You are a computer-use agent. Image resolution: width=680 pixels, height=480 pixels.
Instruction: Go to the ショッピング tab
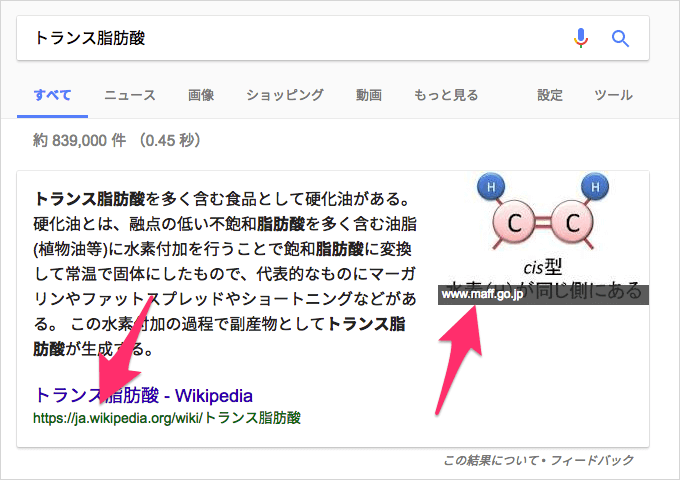[x=285, y=95]
